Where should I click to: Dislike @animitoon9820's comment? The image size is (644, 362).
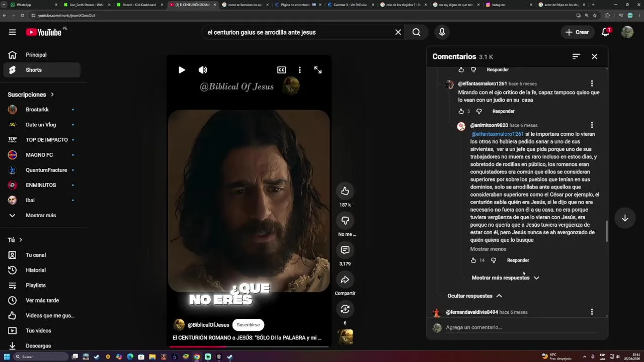[494, 260]
